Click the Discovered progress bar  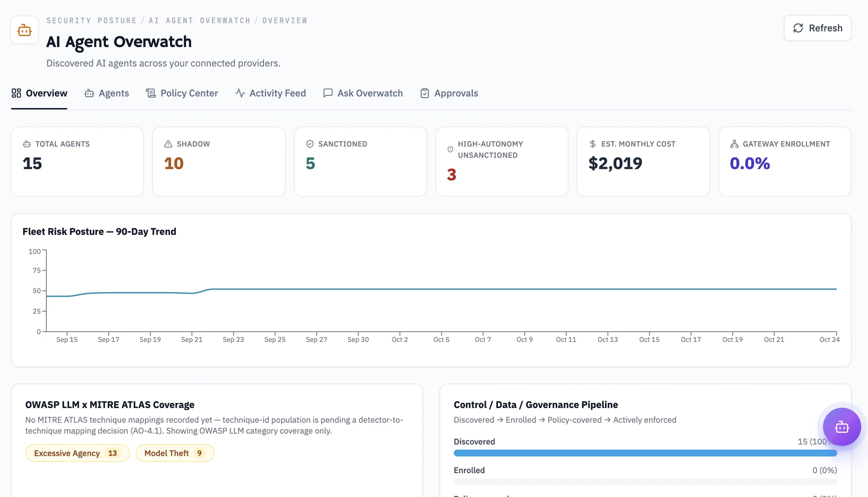(645, 453)
